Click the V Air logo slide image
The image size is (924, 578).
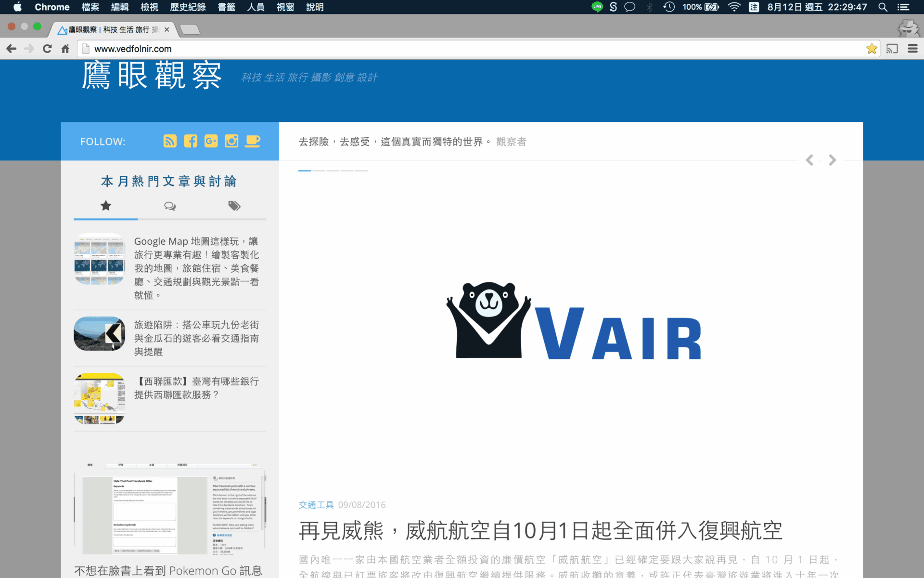pyautogui.click(x=573, y=321)
